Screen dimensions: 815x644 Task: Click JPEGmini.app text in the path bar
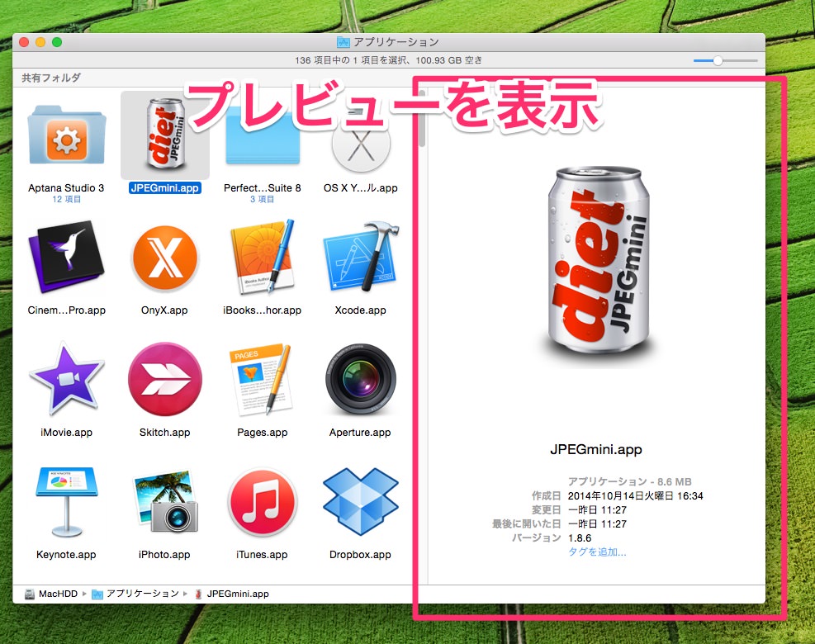(238, 594)
